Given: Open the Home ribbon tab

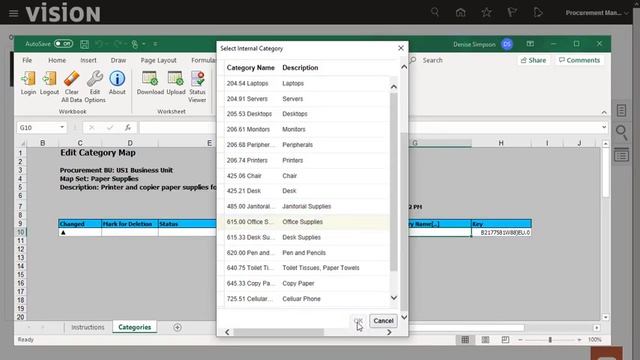Looking at the screenshot, I should pos(57,60).
